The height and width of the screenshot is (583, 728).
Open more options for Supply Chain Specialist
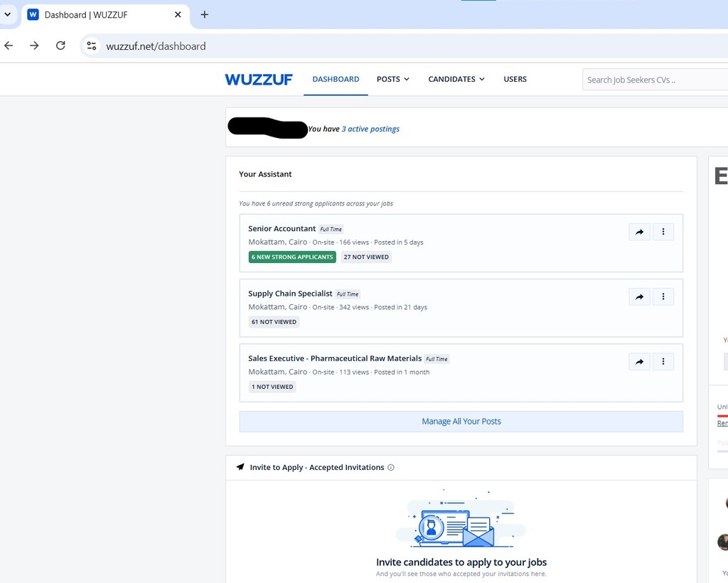pos(663,296)
